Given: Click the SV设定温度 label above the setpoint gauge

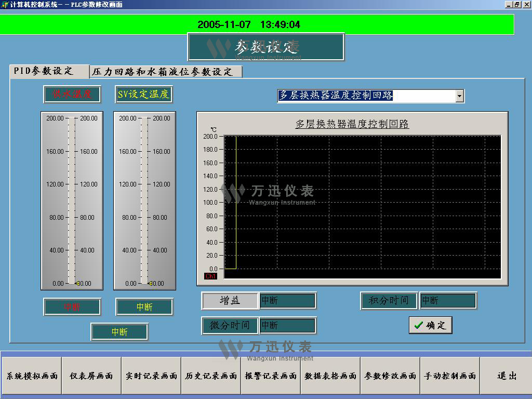Looking at the screenshot, I should coord(143,95).
